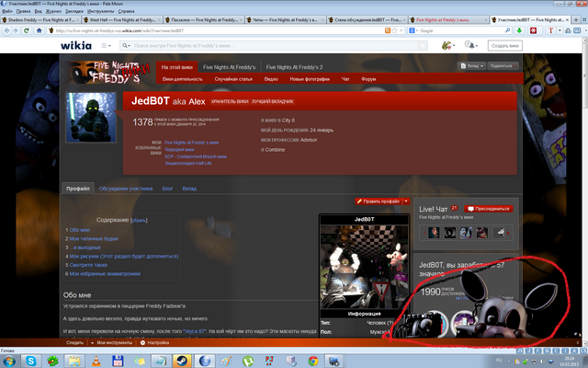Image resolution: width=588 pixels, height=368 pixels.
Task: Open address bar history dropdown arrow
Action: tap(401, 30)
